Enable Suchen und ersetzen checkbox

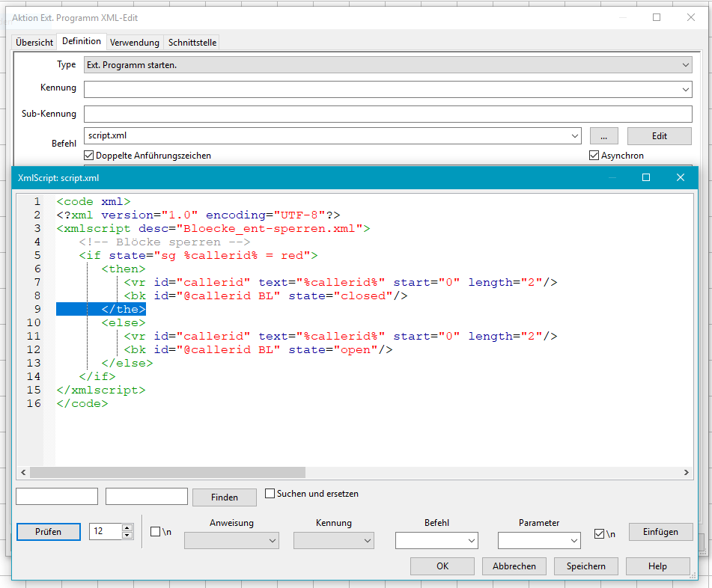(270, 494)
